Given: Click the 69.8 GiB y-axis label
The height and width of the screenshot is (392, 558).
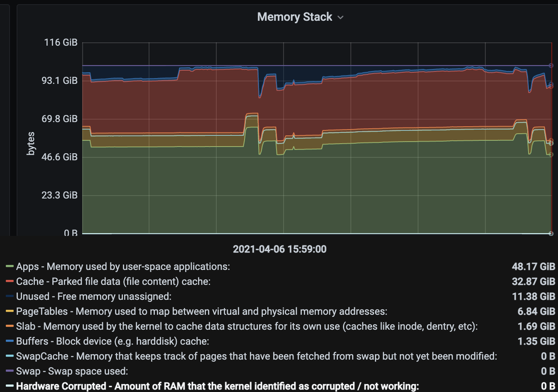Looking at the screenshot, I should (59, 119).
